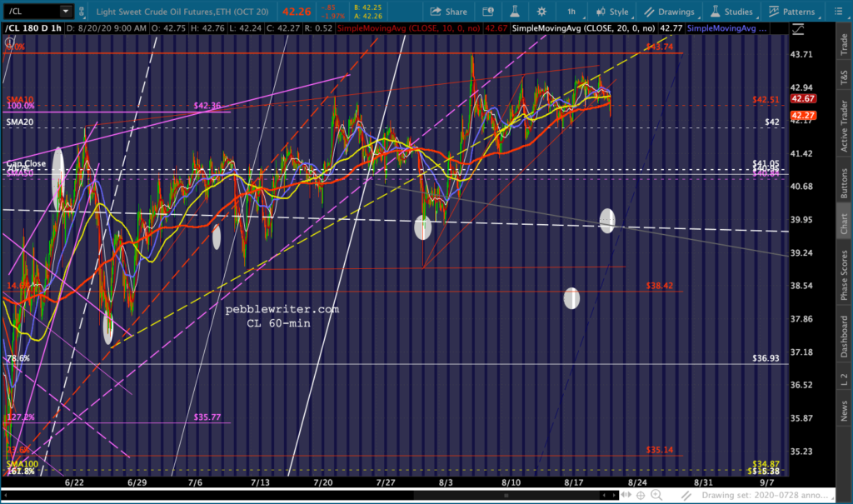The height and width of the screenshot is (504, 853).
Task: Open the Edit Studies flask icon
Action: pyautogui.click(x=514, y=12)
